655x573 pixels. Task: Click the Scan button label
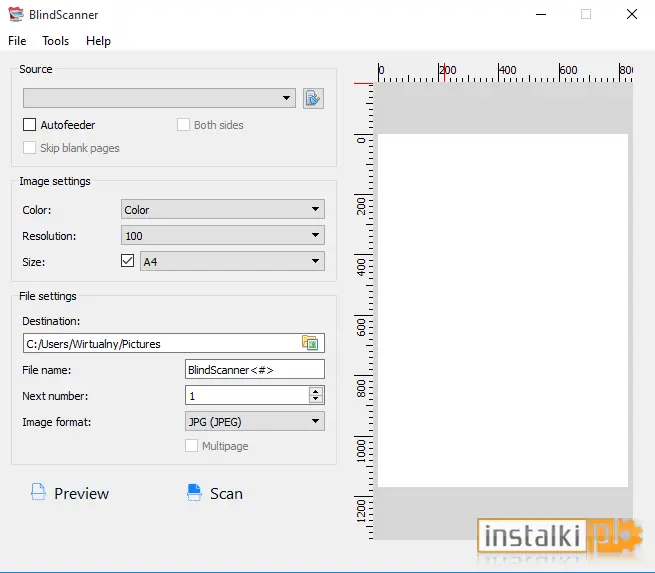pyautogui.click(x=226, y=494)
